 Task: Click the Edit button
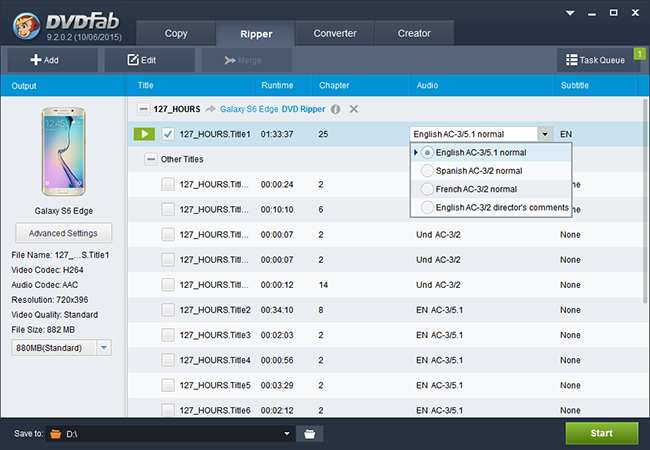coord(150,60)
